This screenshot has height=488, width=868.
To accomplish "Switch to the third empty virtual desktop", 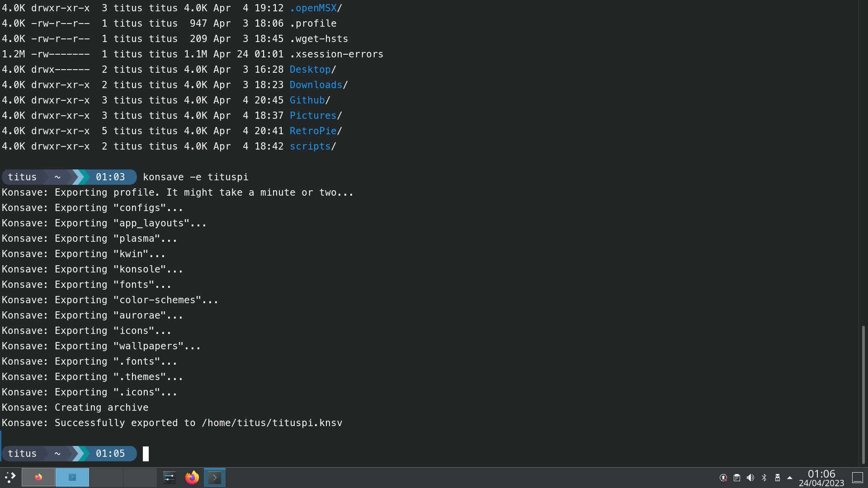I will (x=106, y=477).
